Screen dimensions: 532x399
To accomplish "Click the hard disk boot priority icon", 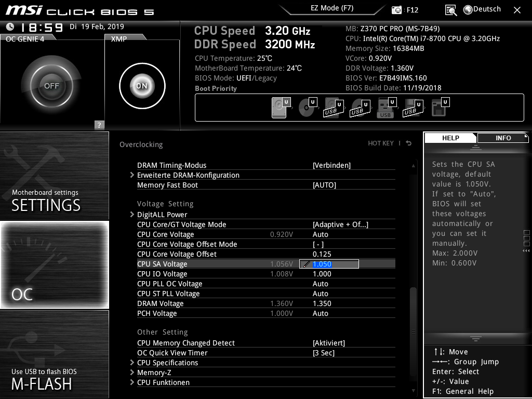I will click(281, 108).
